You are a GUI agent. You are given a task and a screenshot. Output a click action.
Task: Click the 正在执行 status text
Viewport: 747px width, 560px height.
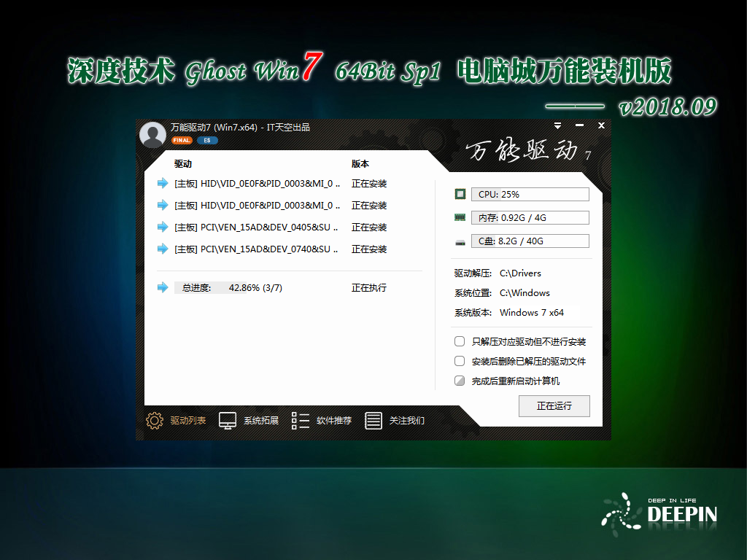coord(369,287)
